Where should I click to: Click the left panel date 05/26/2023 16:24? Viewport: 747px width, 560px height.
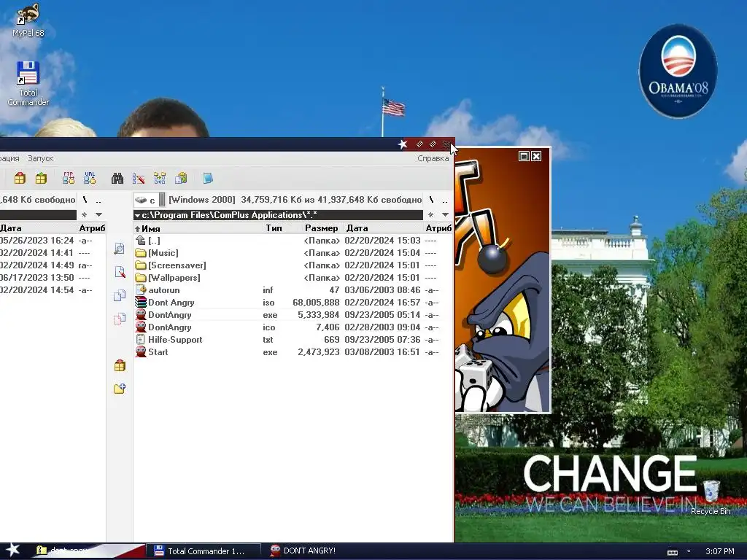(36, 241)
